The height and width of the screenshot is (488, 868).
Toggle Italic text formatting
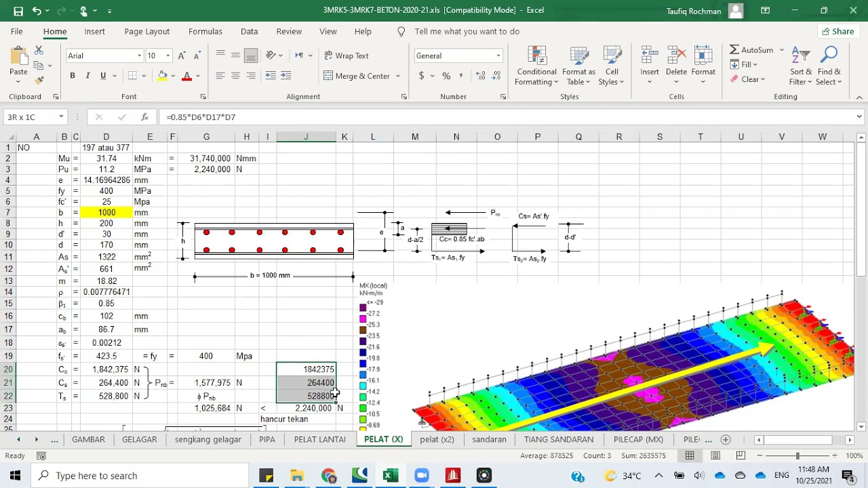(x=87, y=76)
